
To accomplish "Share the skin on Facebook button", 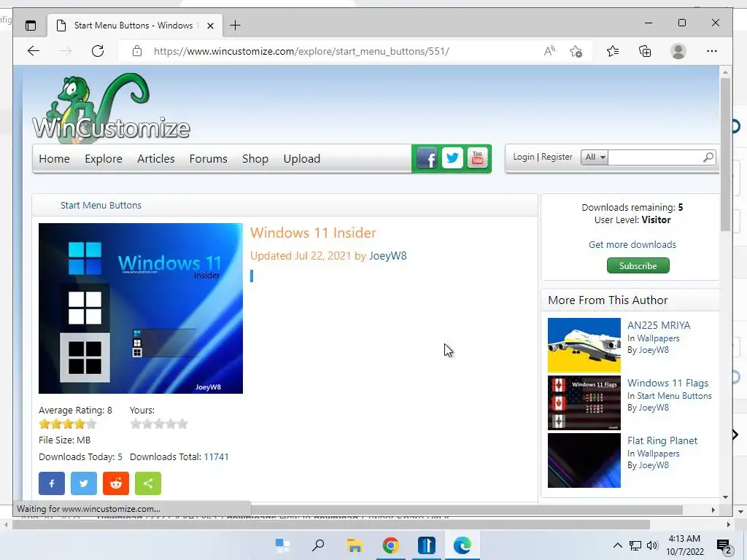I will point(52,483).
